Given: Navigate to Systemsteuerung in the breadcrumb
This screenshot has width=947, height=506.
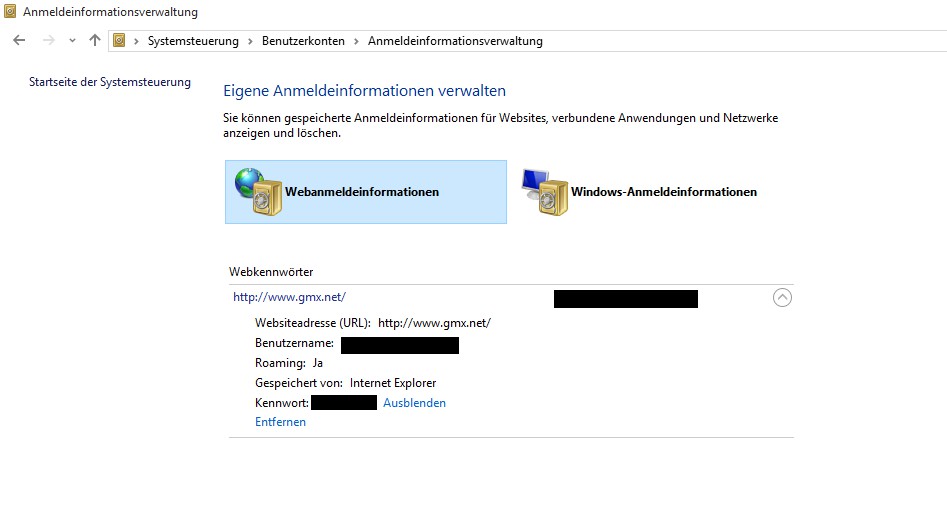Looking at the screenshot, I should pyautogui.click(x=193, y=41).
